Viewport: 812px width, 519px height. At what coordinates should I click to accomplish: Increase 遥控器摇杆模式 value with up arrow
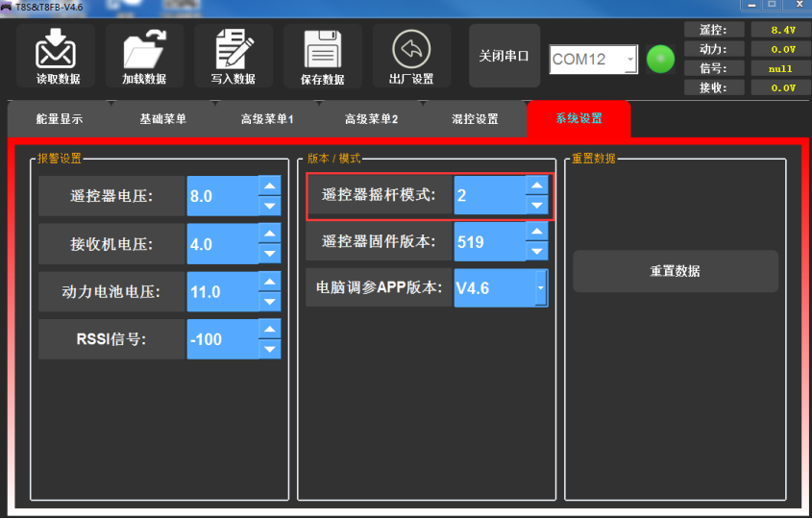[x=537, y=185]
